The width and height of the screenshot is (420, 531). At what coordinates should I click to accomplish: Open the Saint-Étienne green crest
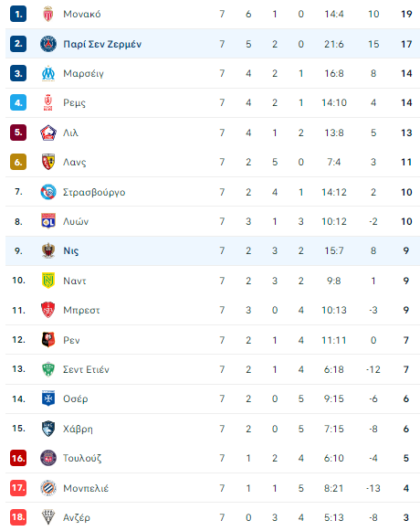(48, 369)
